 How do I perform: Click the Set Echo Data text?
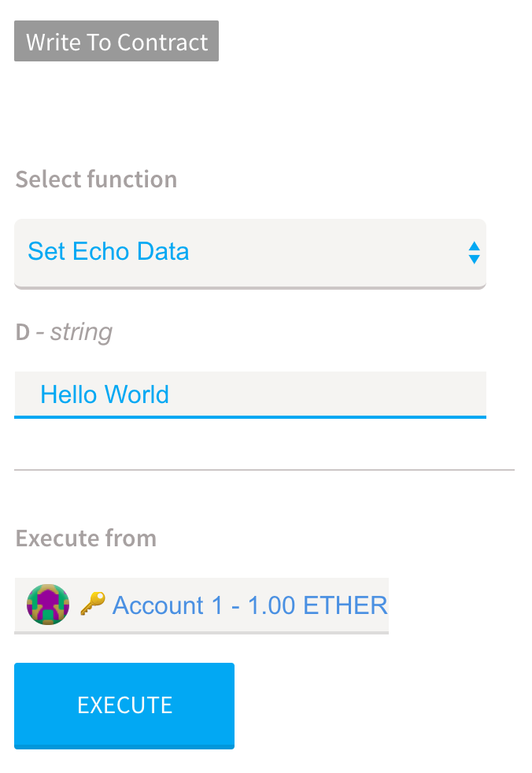109,251
